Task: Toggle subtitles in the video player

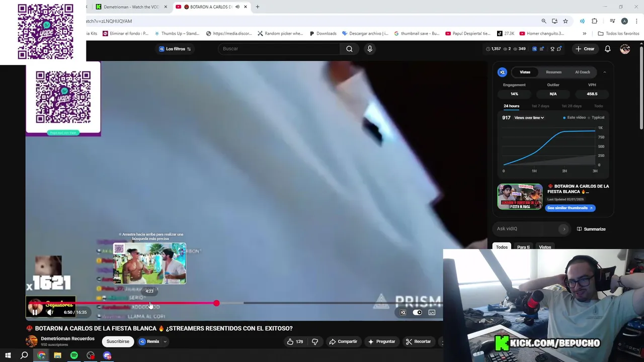Action: pos(432,312)
